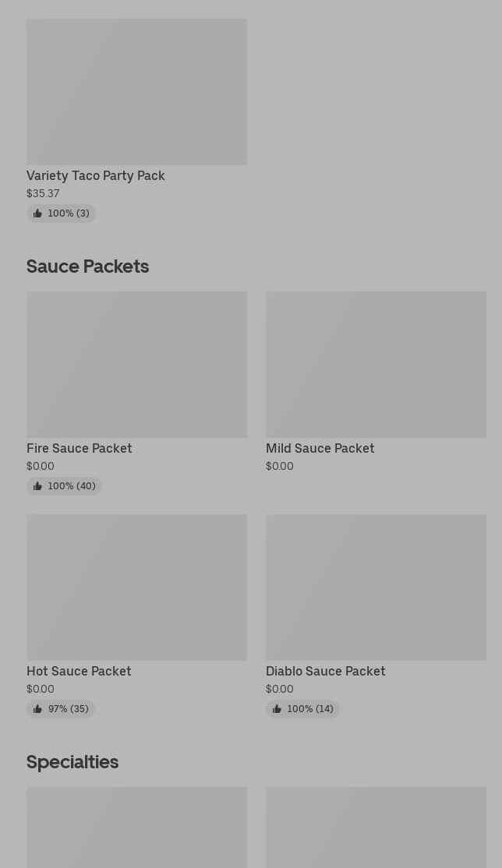Select the Mild Sauce Packet image
502x868 pixels.
tap(376, 365)
